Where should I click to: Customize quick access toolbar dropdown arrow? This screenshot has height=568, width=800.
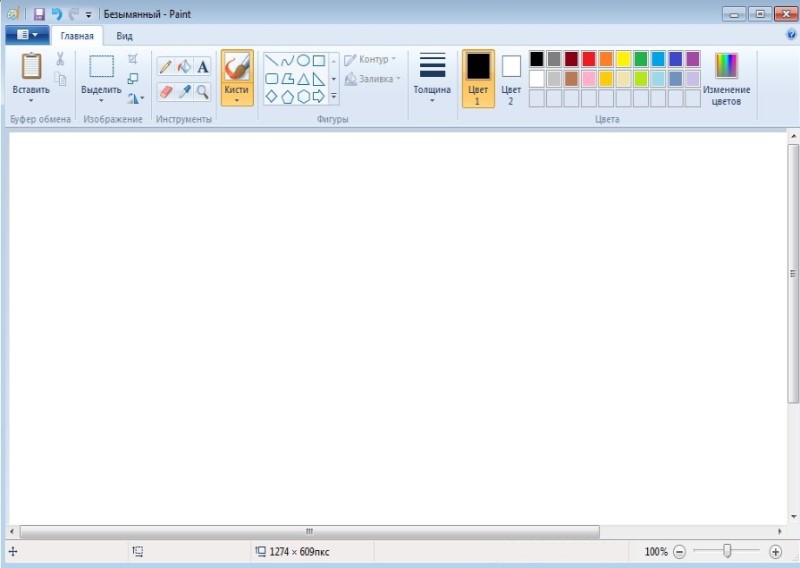88,15
